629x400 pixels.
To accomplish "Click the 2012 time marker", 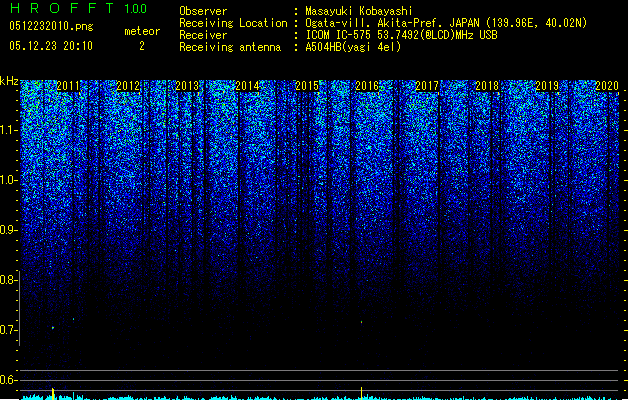I will (128, 86).
